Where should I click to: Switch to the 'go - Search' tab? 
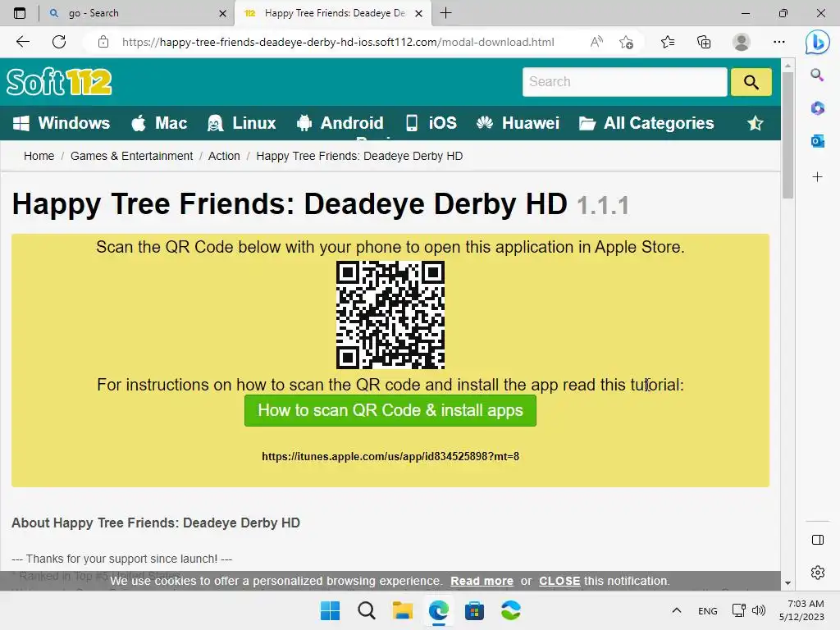(137, 13)
